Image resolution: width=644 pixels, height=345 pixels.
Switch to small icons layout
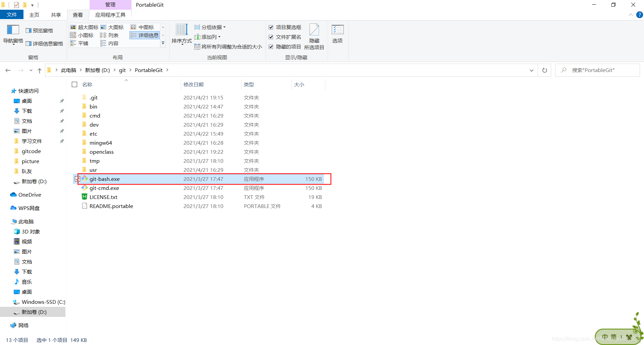82,35
